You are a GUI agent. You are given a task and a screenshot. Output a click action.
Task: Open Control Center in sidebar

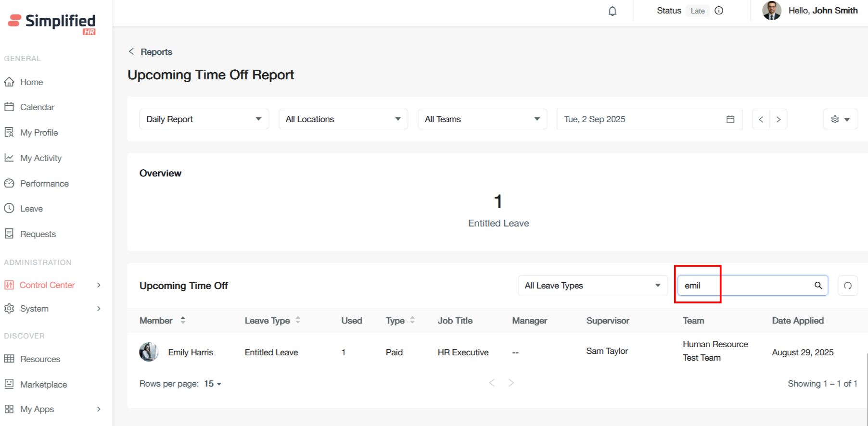pos(47,285)
